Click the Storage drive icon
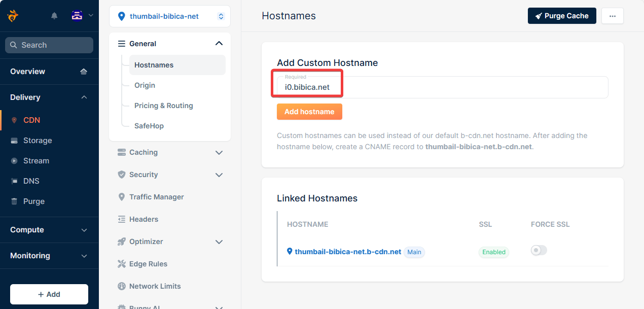The height and width of the screenshot is (309, 644). pos(14,141)
